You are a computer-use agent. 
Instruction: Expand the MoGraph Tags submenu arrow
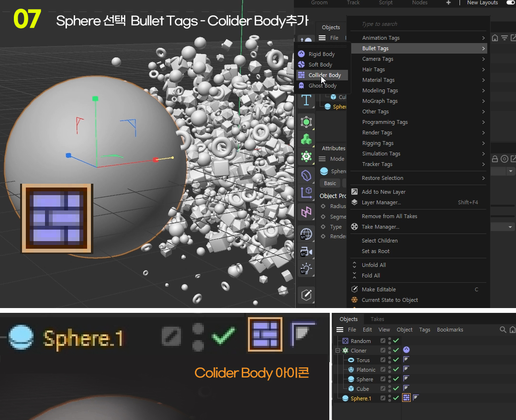[x=483, y=101]
